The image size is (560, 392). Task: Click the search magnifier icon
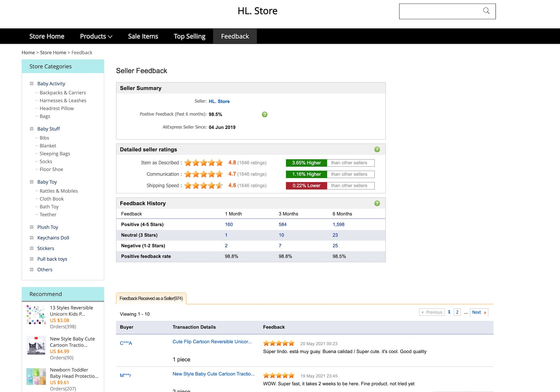(486, 11)
